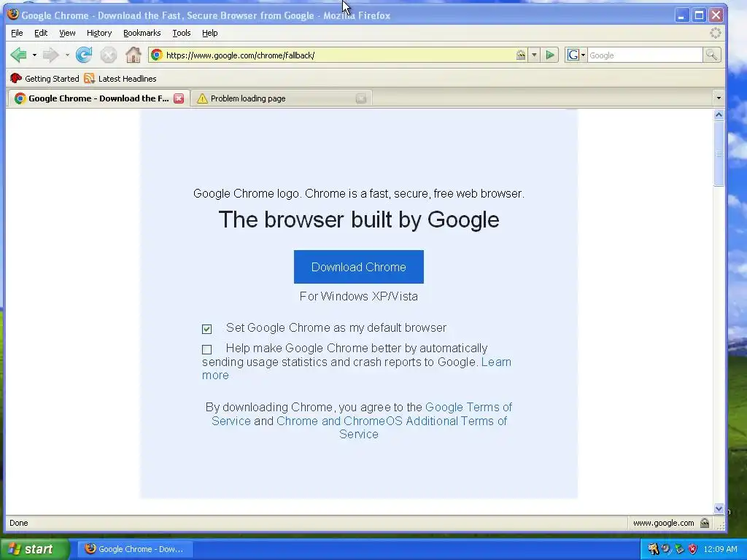The height and width of the screenshot is (560, 747).
Task: Click the Chrome favicon on the first tab
Action: tap(20, 98)
